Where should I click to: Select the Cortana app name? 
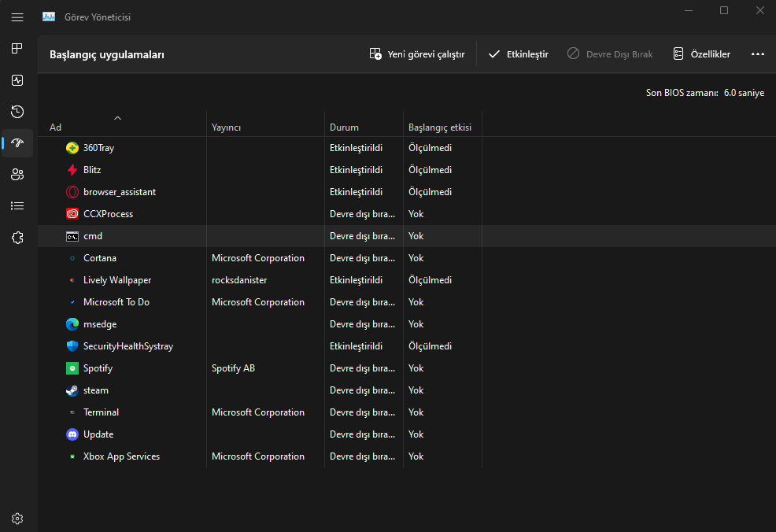coord(100,258)
